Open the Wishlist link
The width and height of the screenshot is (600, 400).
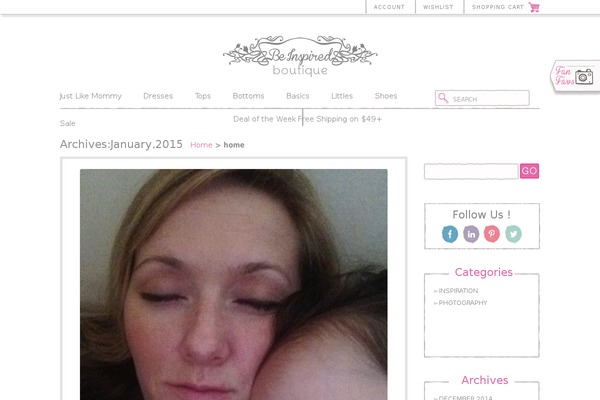tap(438, 7)
